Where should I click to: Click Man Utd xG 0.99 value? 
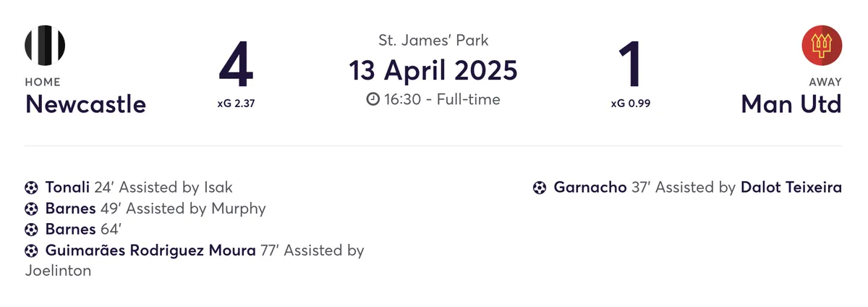tap(631, 104)
